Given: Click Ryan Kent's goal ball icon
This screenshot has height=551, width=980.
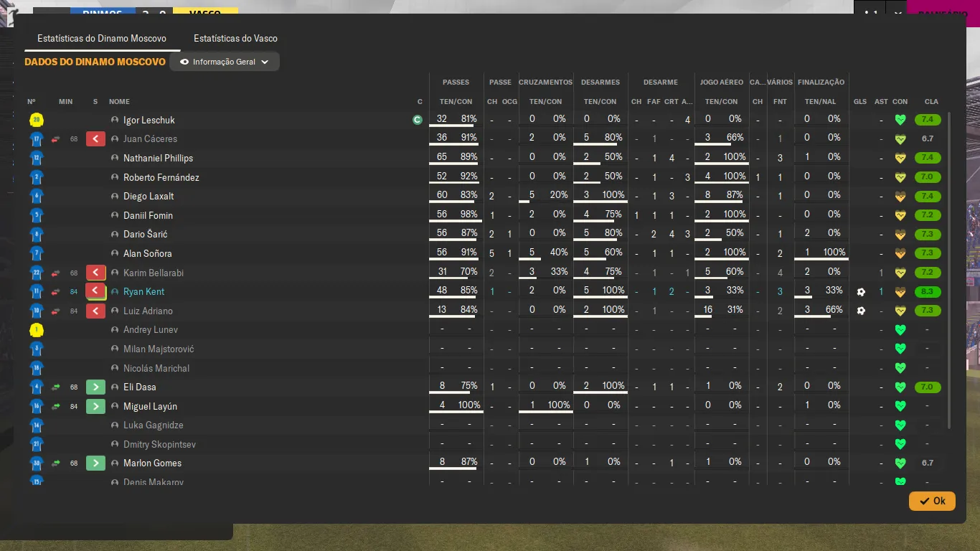Looking at the screenshot, I should [x=861, y=292].
